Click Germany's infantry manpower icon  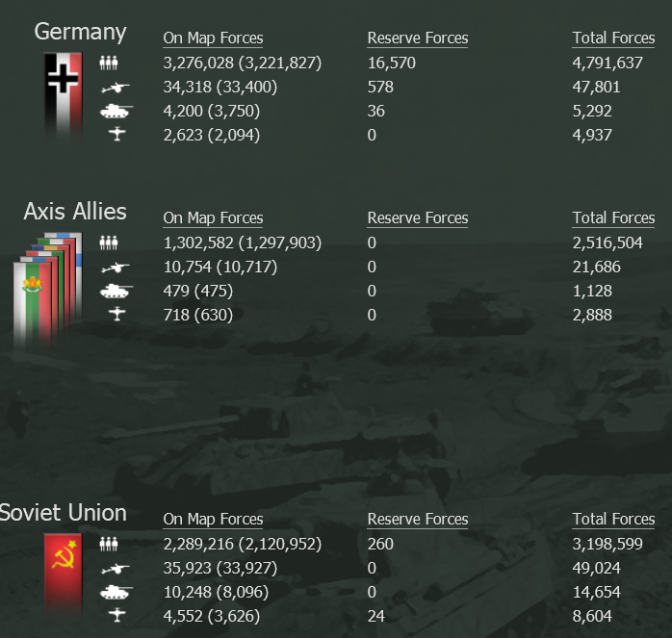109,63
